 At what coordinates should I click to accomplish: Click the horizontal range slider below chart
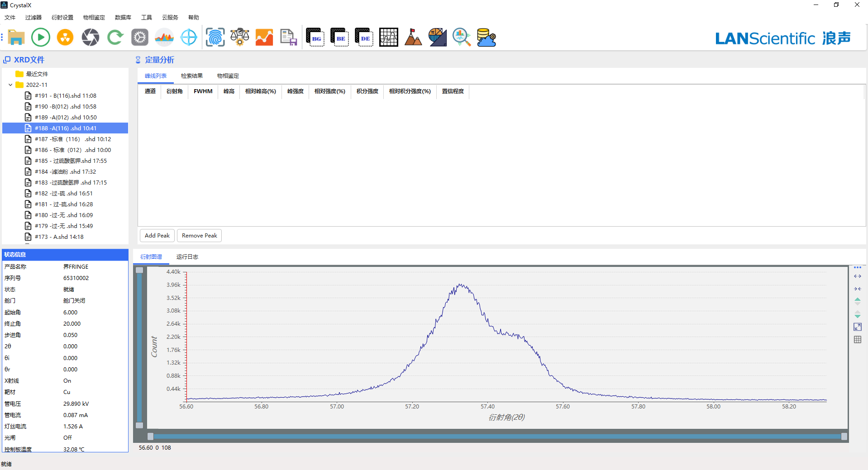[497, 437]
